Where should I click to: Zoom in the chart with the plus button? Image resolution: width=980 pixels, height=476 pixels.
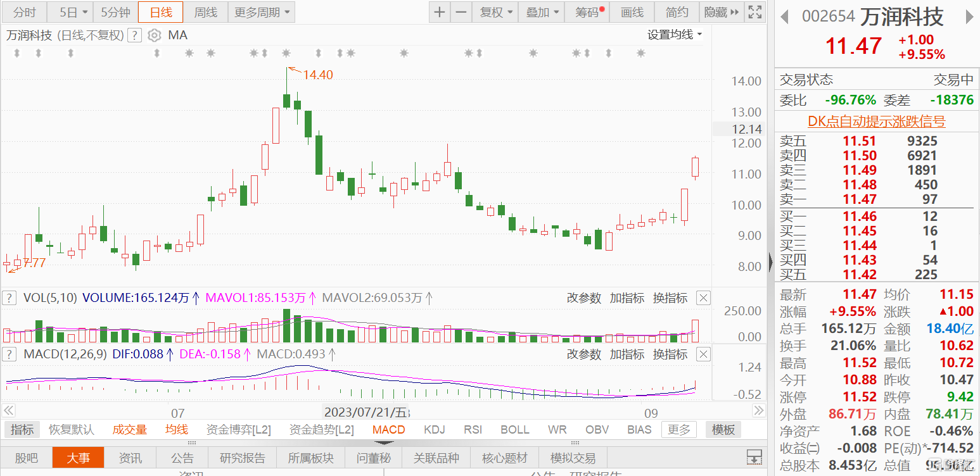(x=440, y=12)
